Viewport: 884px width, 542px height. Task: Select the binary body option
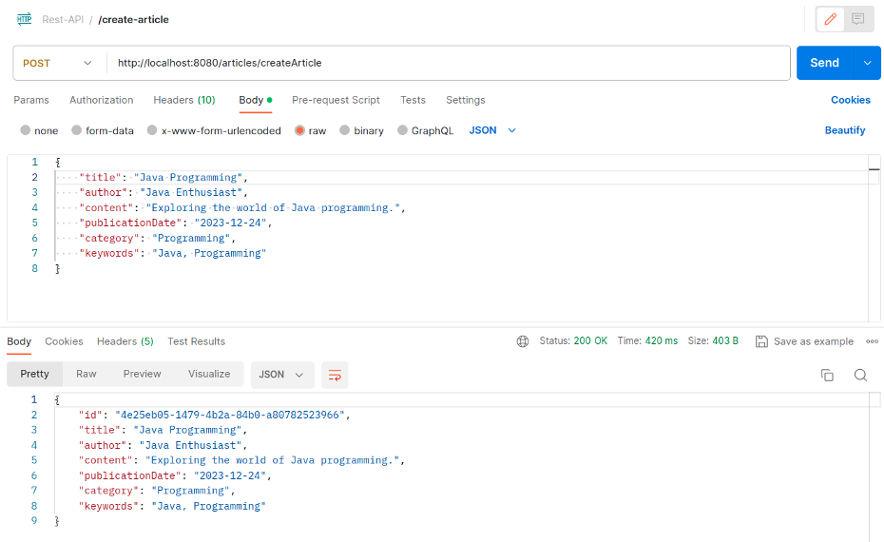[x=345, y=131]
